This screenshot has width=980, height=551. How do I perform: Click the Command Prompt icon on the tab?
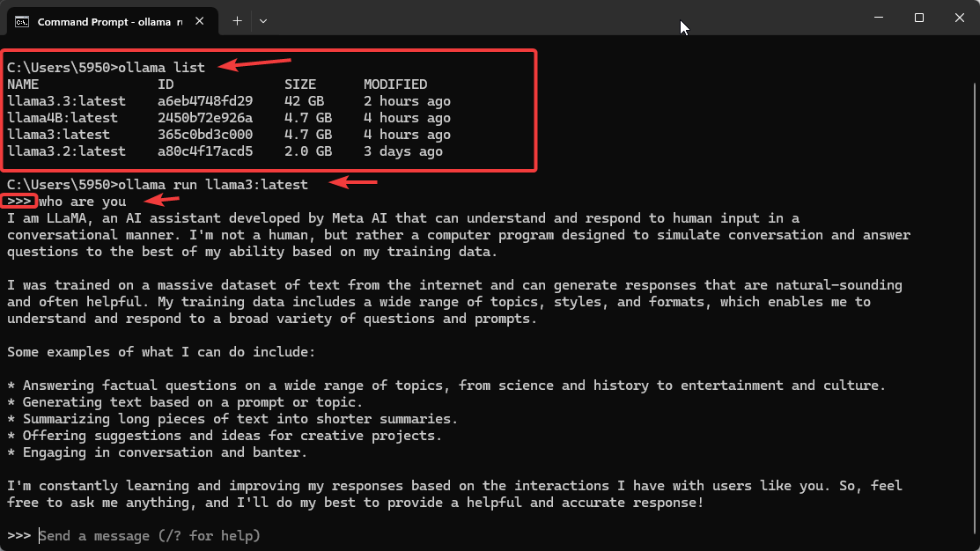tap(23, 21)
